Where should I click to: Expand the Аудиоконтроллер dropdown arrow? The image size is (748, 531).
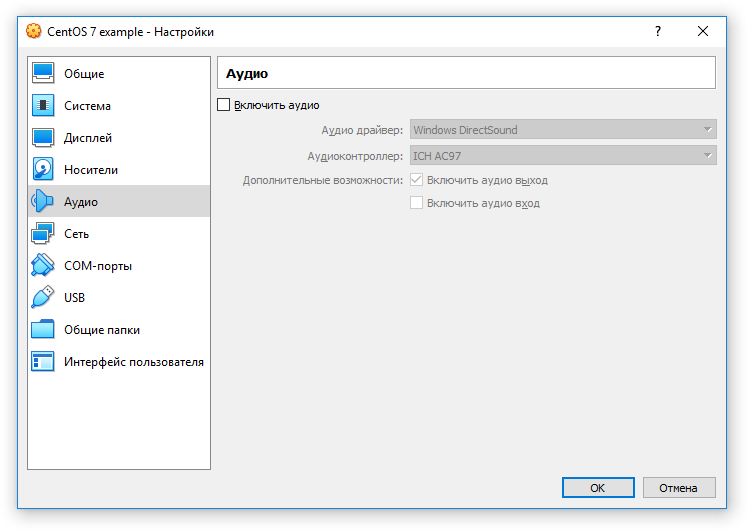(707, 156)
